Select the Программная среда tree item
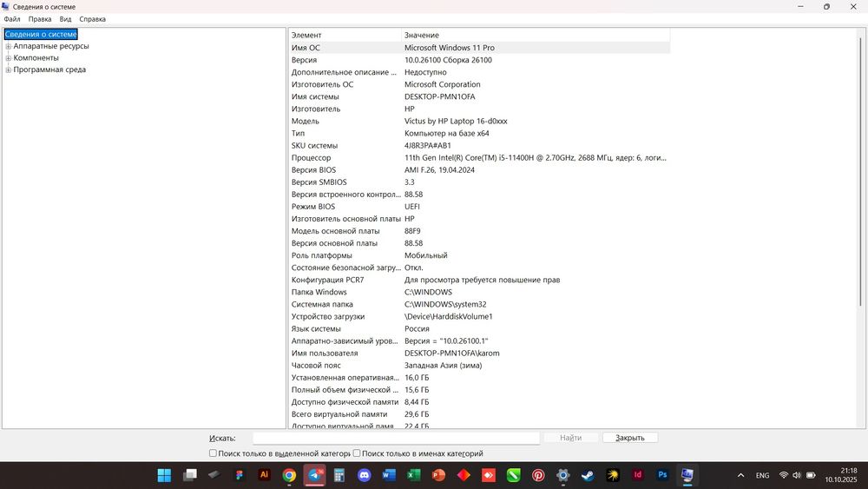868x489 pixels. tap(49, 69)
